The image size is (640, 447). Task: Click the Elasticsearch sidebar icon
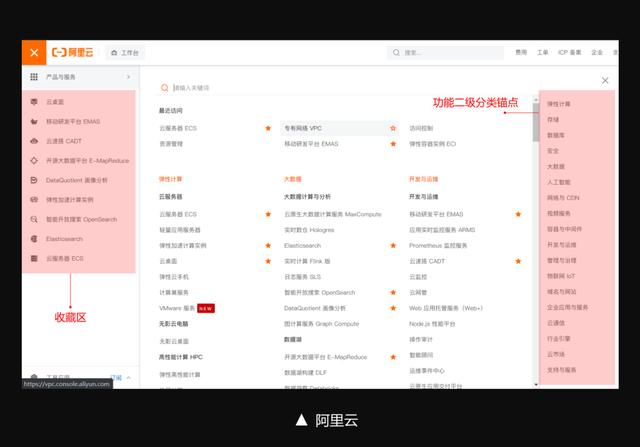point(34,239)
